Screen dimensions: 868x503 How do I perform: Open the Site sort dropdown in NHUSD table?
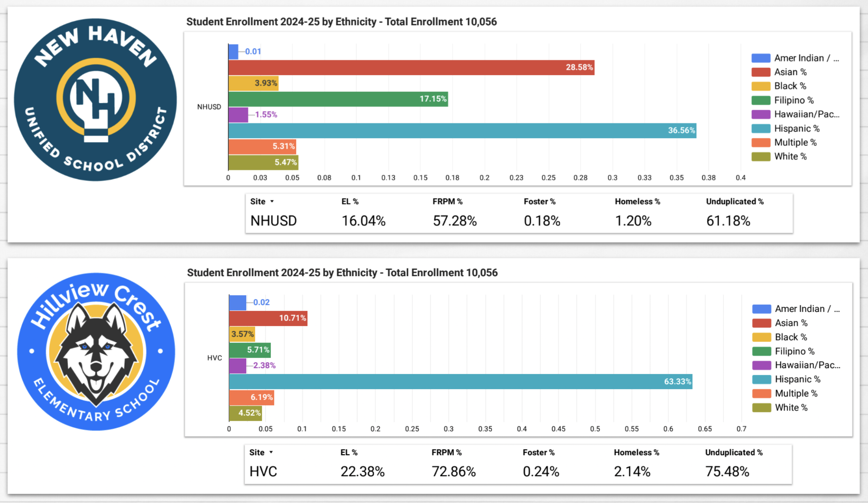[273, 202]
